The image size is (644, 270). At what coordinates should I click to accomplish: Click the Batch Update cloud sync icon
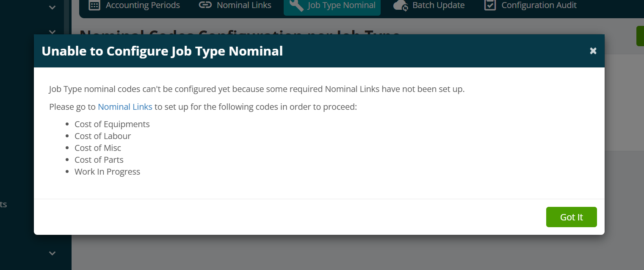[x=401, y=6]
